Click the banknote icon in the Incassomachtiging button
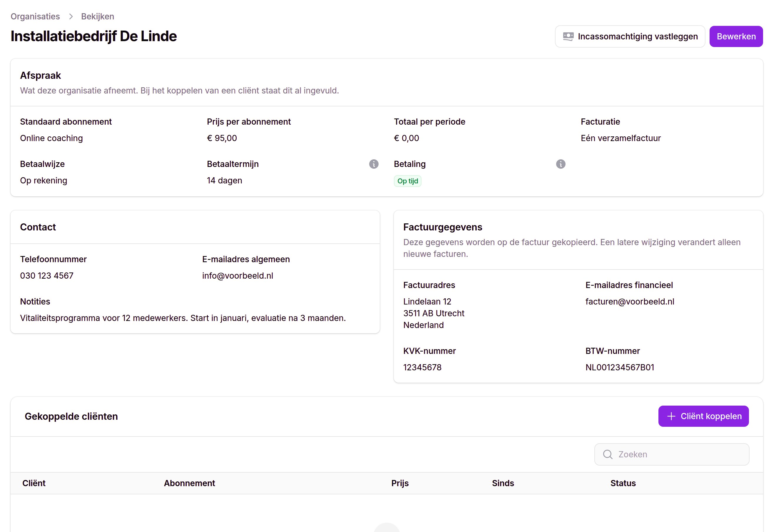The width and height of the screenshot is (776, 532). point(568,36)
